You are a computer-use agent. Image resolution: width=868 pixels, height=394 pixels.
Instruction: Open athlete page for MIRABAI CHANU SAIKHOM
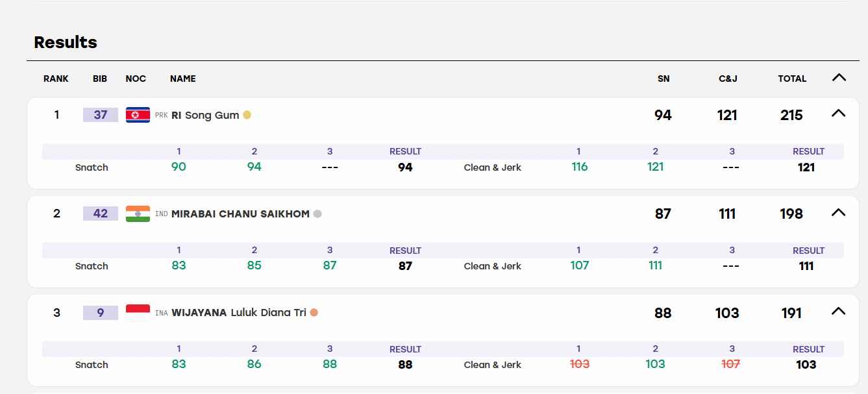click(x=240, y=214)
